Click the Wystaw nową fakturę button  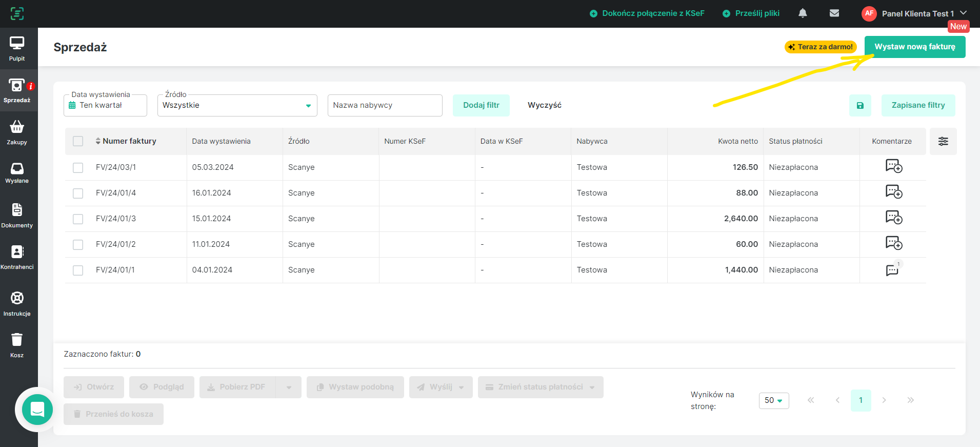[x=914, y=47]
